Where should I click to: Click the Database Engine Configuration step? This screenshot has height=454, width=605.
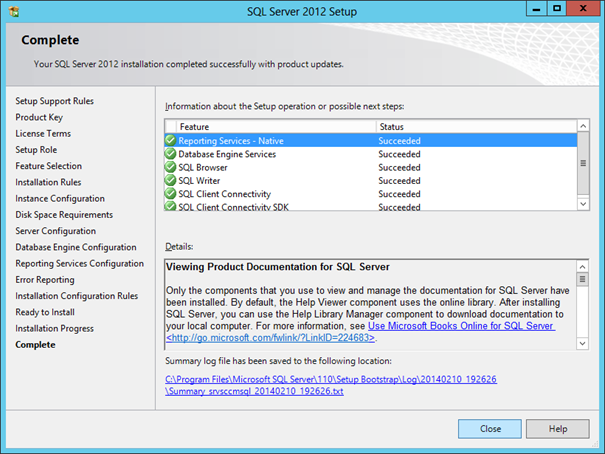point(76,247)
